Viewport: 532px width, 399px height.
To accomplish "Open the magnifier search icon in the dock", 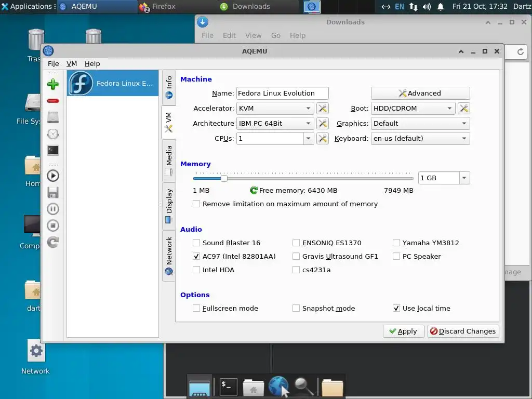I will 303,387.
